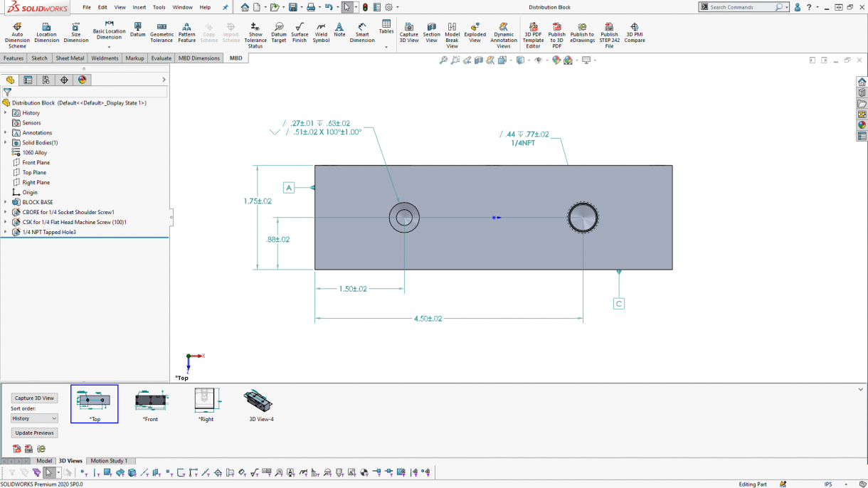Insert a Weld Symbol
The width and height of the screenshot is (868, 488).
[321, 33]
